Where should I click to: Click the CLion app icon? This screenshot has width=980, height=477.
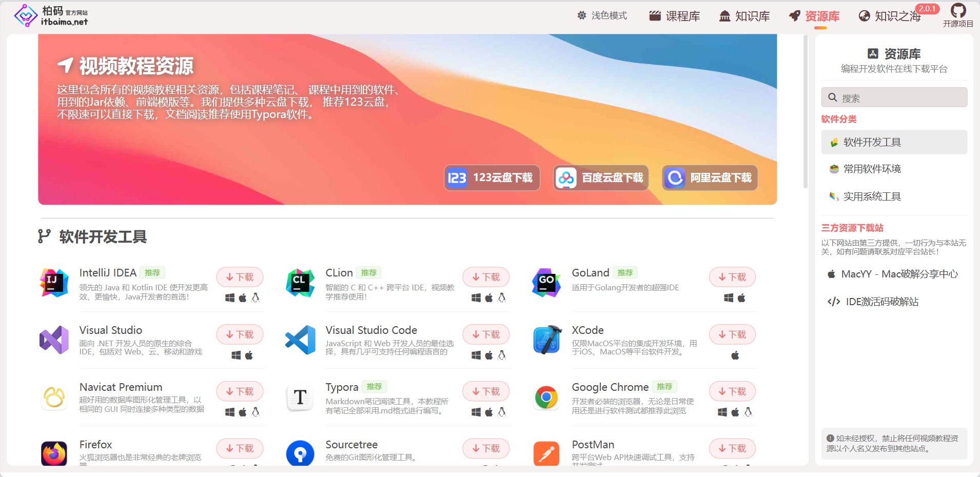click(300, 283)
